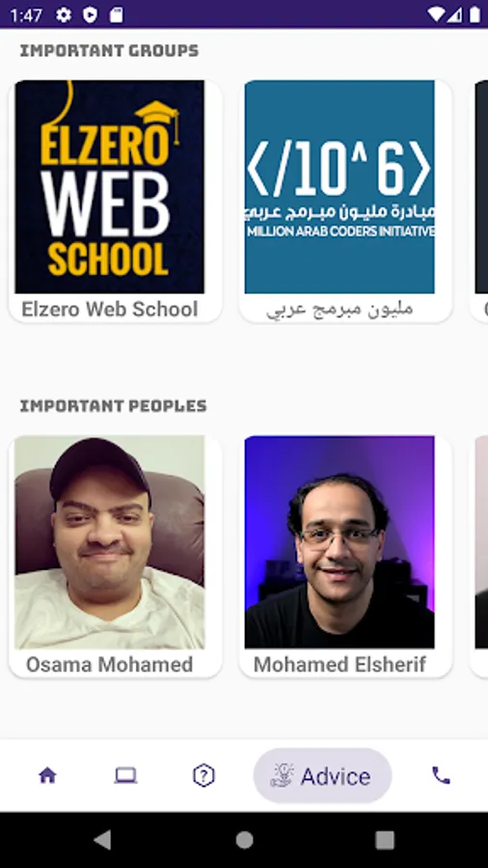Tap the partially visible third person card
Viewport: 488px width, 868px height.
point(479,556)
